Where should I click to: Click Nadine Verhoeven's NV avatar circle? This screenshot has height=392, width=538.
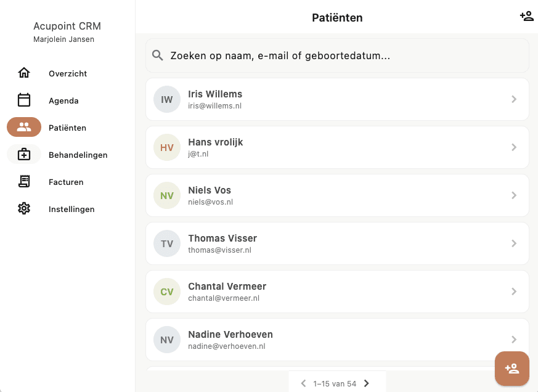pos(166,340)
